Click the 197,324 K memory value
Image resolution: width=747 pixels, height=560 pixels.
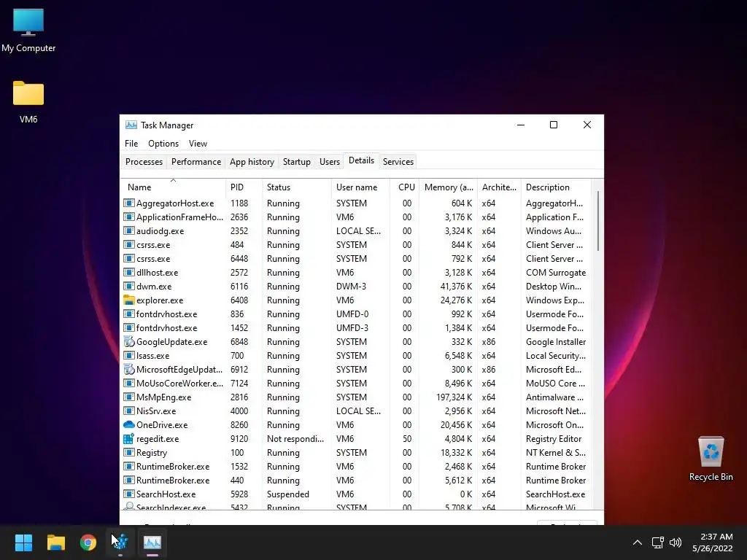click(454, 397)
